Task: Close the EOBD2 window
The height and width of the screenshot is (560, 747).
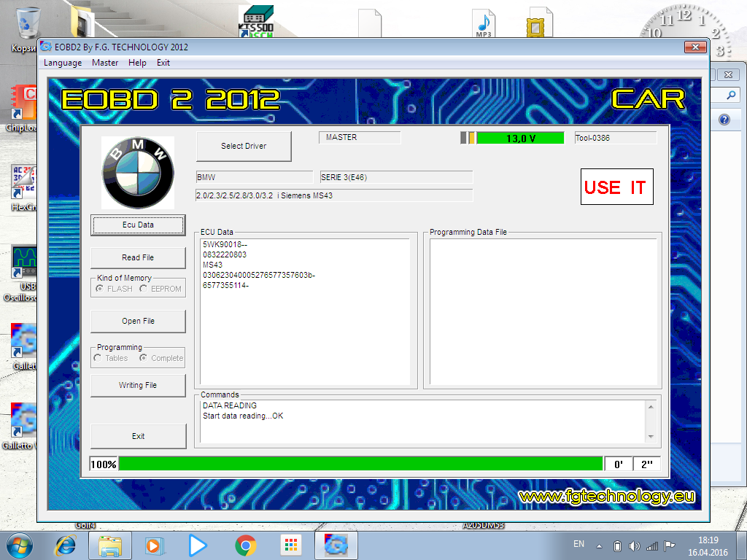Action: point(695,47)
